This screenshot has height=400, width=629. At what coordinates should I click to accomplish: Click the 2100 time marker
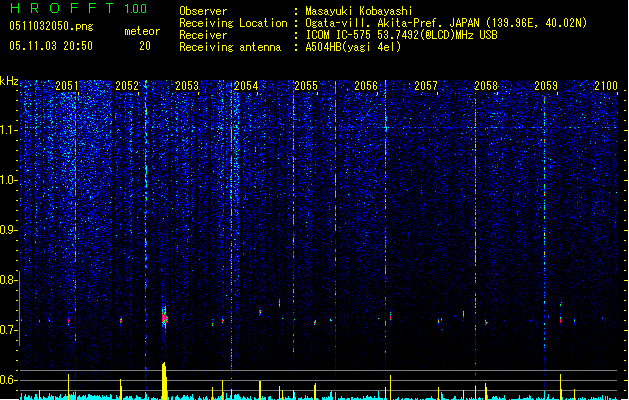pos(606,86)
